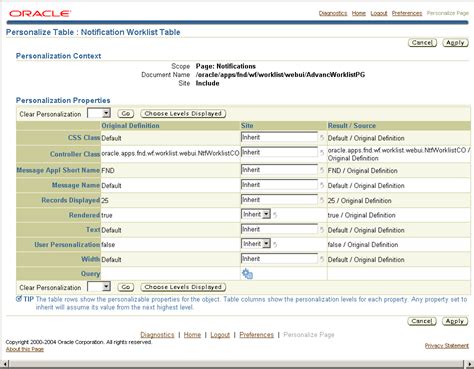Click reset icon beside Width field
The width and height of the screenshot is (474, 369).
pos(322,259)
